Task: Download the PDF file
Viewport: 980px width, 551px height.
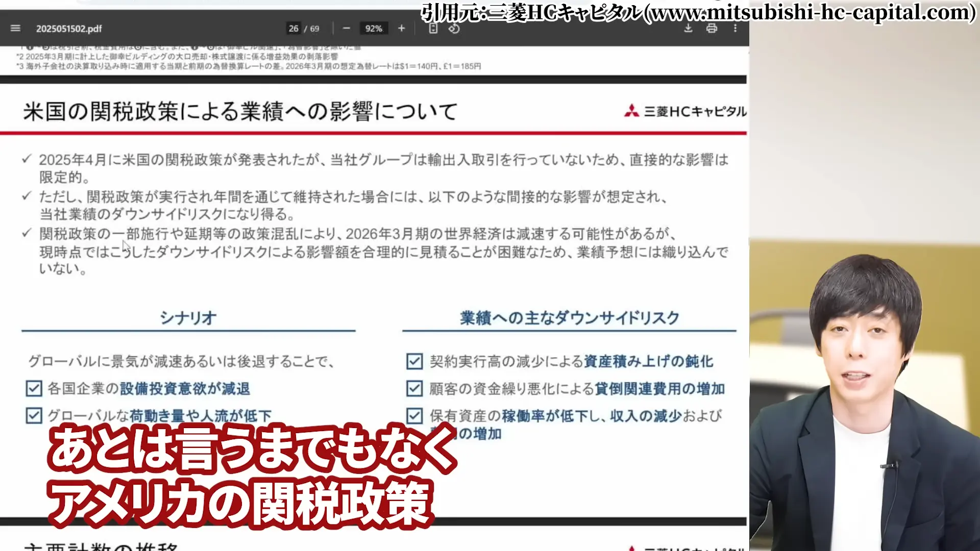Action: tap(688, 29)
